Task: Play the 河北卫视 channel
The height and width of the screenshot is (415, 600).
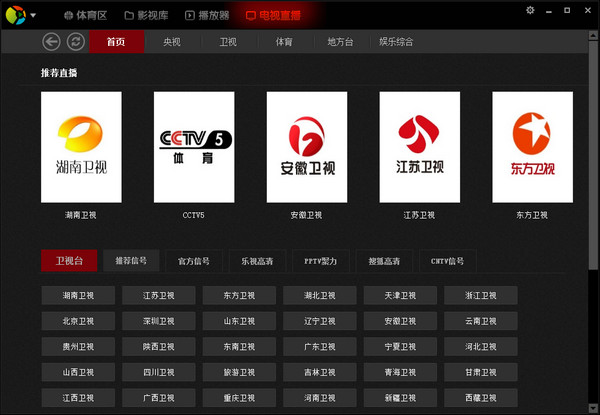Action: (481, 347)
